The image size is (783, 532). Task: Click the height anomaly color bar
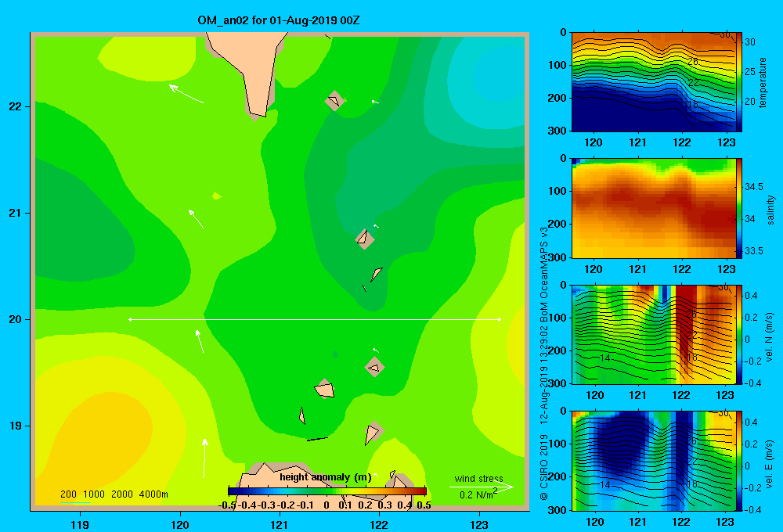[x=327, y=491]
